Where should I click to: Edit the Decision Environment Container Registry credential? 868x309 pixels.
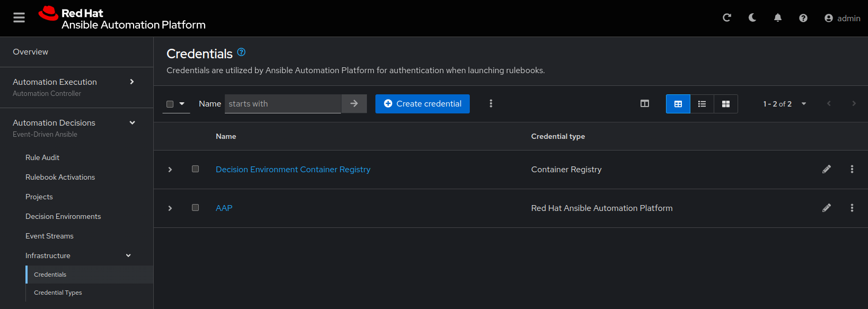(827, 169)
